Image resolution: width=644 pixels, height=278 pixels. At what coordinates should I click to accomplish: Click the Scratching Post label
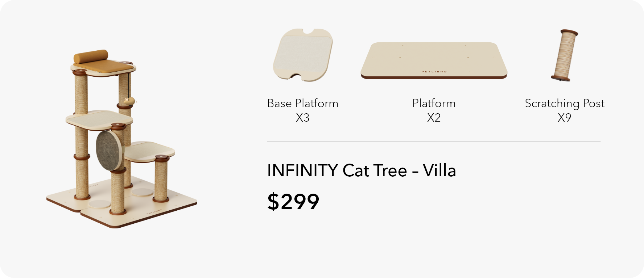tap(565, 104)
